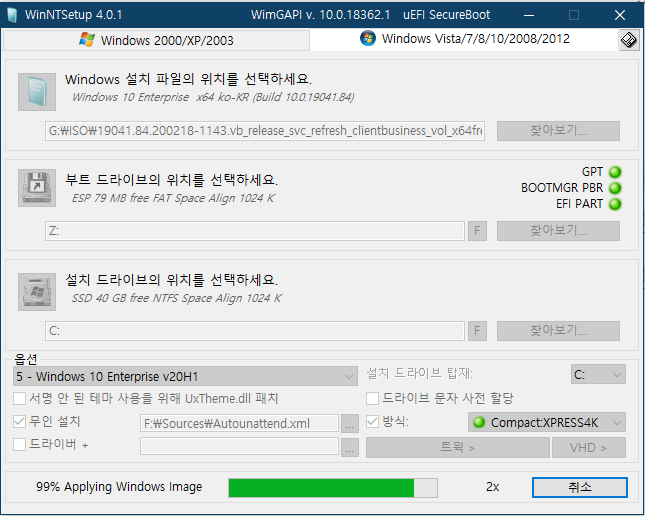645x516 pixels.
Task: Click 'ESP 79 MB free FAT' info text
Action: 173,198
